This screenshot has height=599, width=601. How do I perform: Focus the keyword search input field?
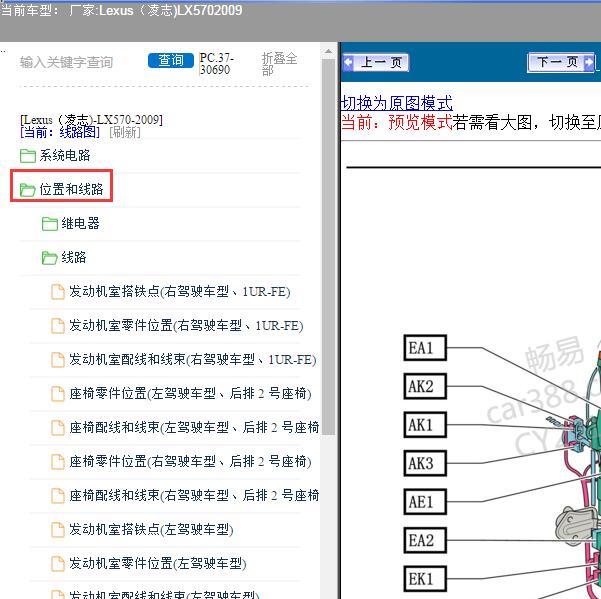coord(80,62)
